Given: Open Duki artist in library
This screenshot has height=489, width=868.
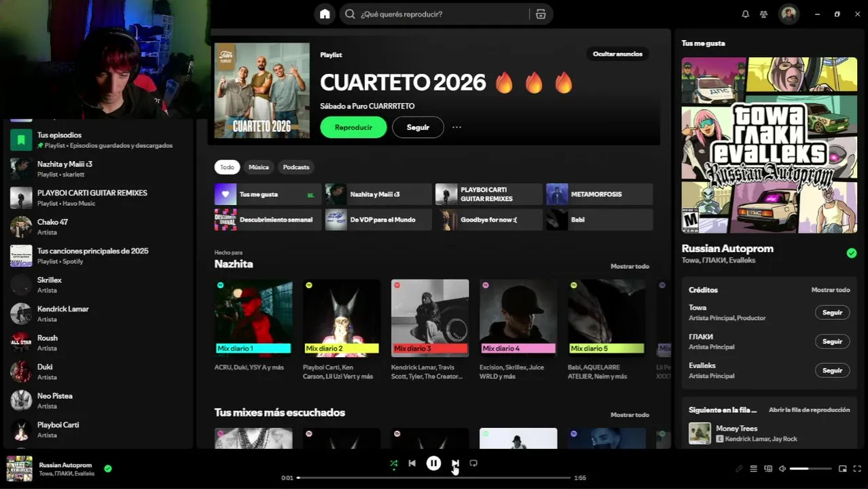Looking at the screenshot, I should tap(98, 372).
